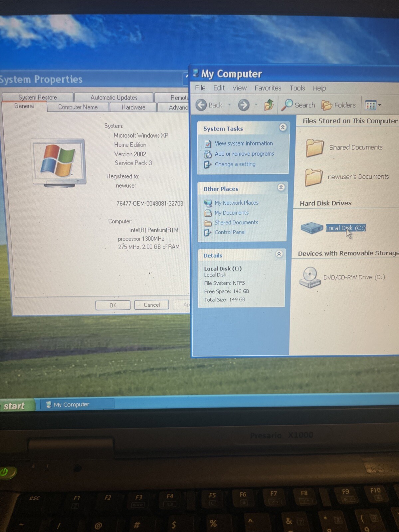Click the Add or remove programs icon
The width and height of the screenshot is (399, 532).
pyautogui.click(x=208, y=154)
